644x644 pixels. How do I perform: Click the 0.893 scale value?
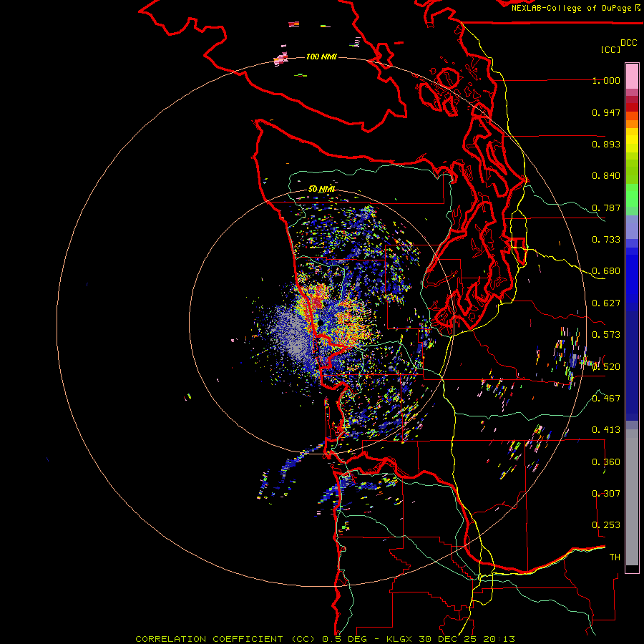tap(606, 144)
